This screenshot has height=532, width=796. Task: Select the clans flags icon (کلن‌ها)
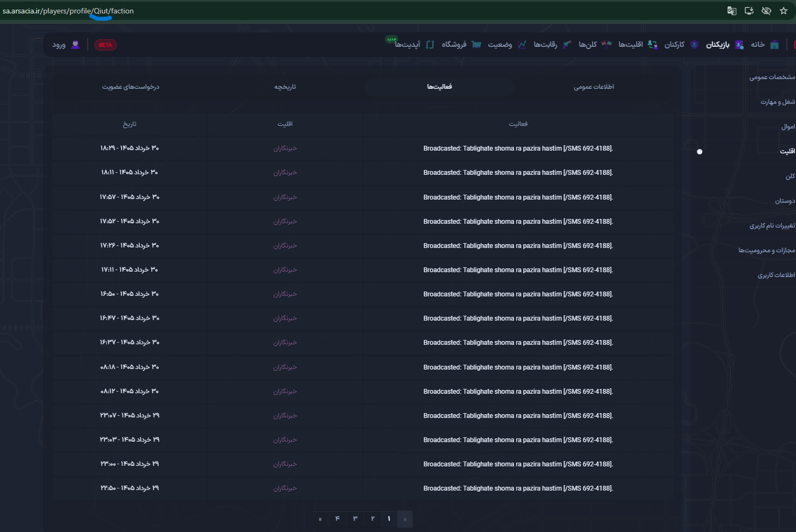(607, 45)
